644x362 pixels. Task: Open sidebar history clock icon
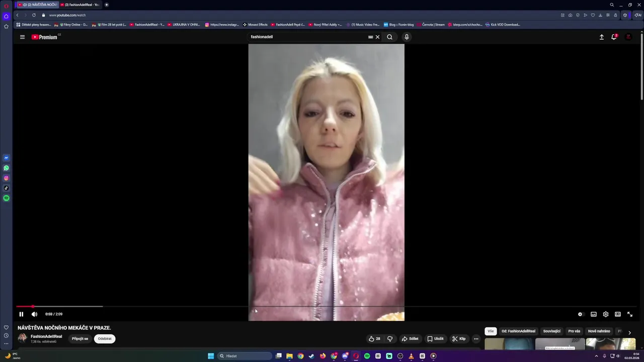click(6, 335)
